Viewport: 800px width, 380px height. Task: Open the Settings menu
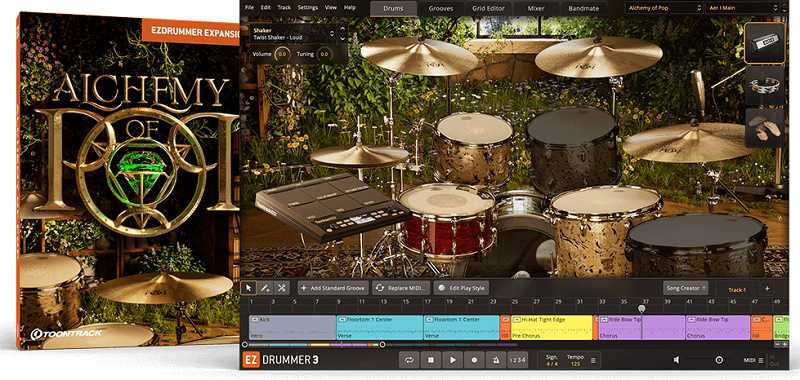[x=308, y=8]
